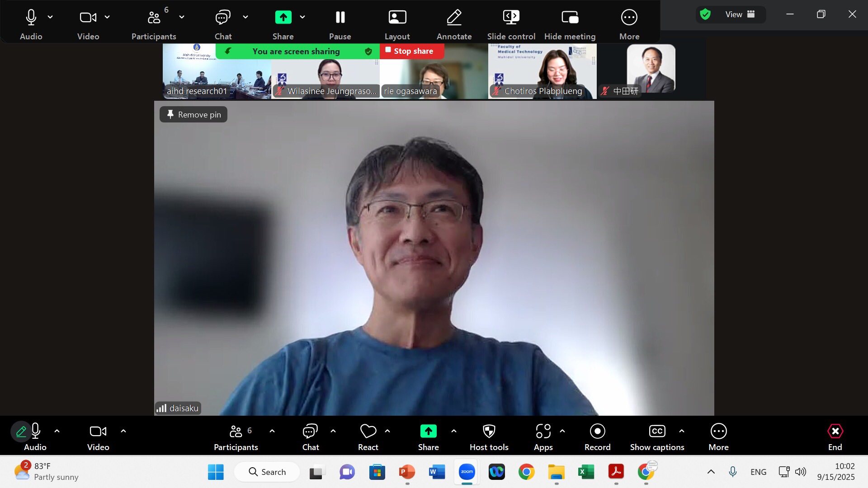This screenshot has width=868, height=488.
Task: Click the Hide meeting icon
Action: (570, 18)
